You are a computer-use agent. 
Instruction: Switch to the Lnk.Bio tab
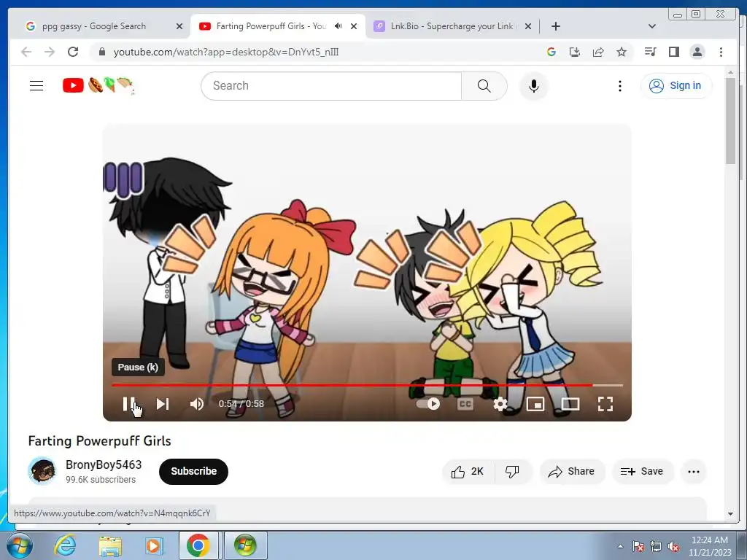coord(452,26)
